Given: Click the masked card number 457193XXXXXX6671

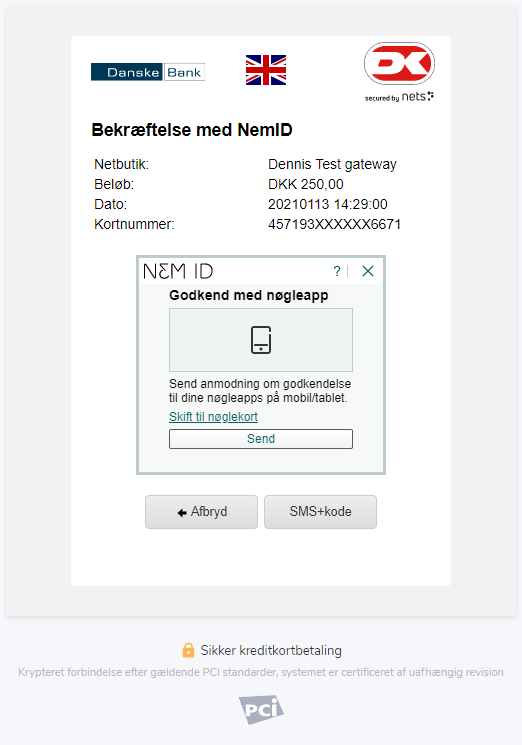Looking at the screenshot, I should pyautogui.click(x=334, y=224).
